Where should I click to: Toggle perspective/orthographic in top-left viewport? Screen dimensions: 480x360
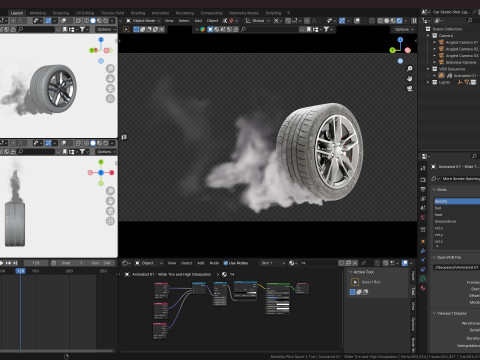110,99
